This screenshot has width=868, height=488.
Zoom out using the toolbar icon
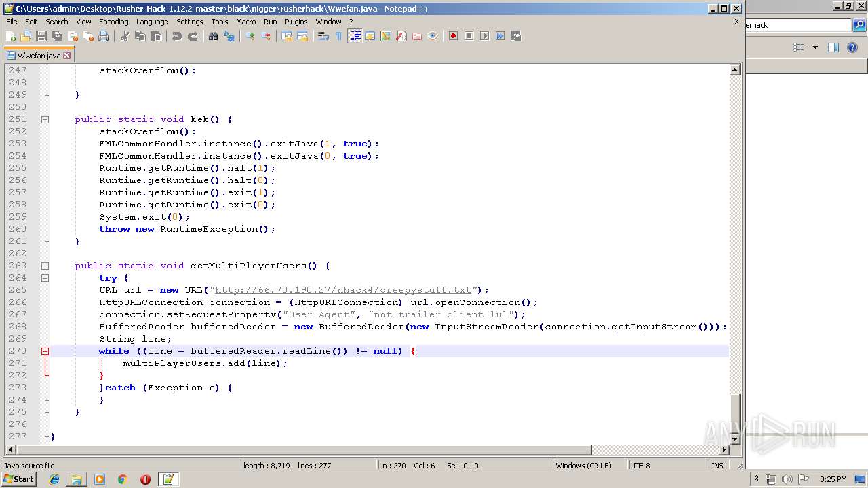coord(266,36)
